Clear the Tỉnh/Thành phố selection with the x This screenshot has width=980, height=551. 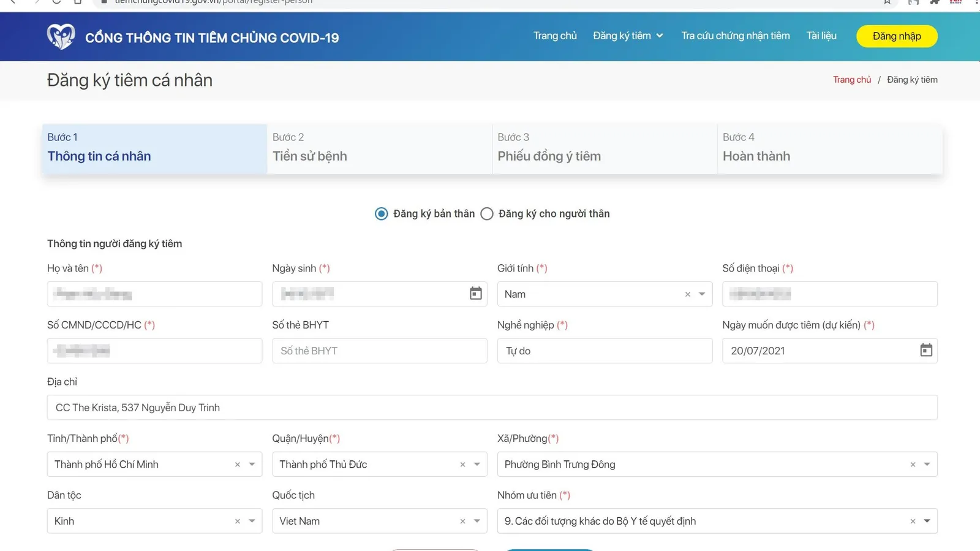click(237, 465)
